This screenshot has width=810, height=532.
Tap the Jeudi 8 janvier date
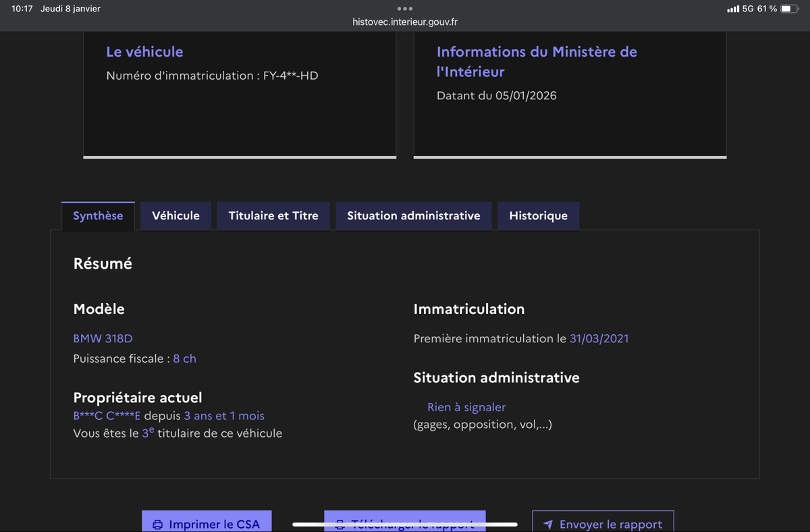click(70, 9)
